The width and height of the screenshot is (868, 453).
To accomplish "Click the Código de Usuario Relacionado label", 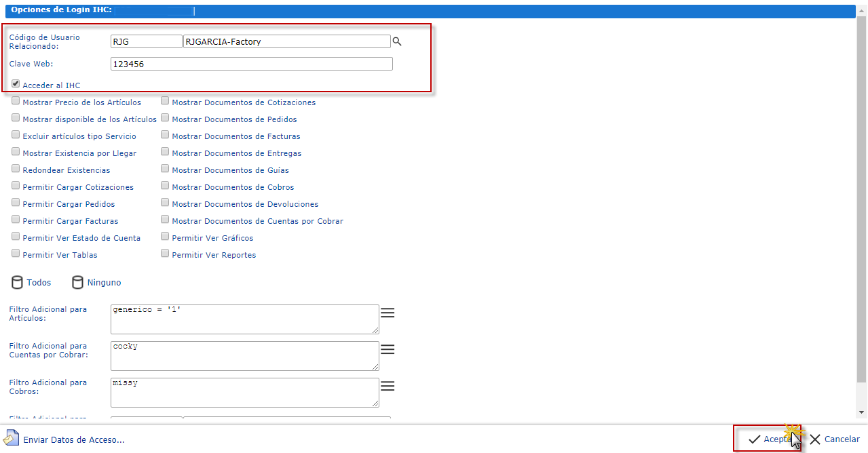I will [44, 42].
